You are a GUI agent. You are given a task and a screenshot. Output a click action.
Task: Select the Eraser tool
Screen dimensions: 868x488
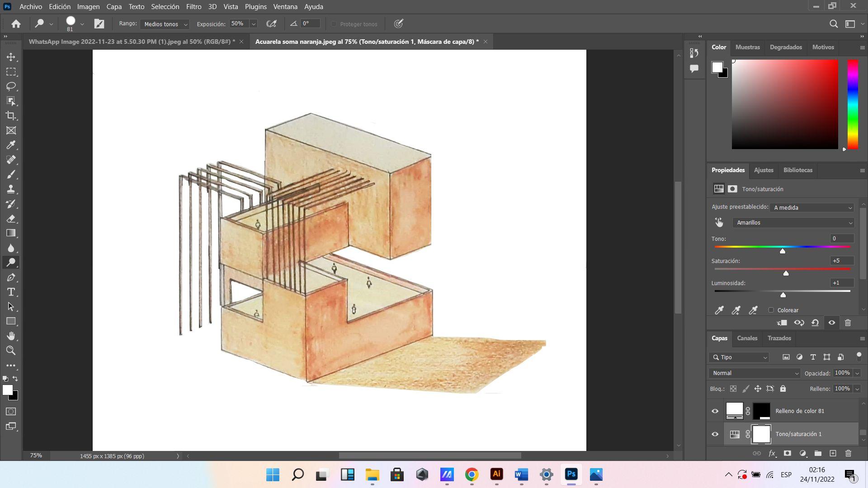click(11, 219)
